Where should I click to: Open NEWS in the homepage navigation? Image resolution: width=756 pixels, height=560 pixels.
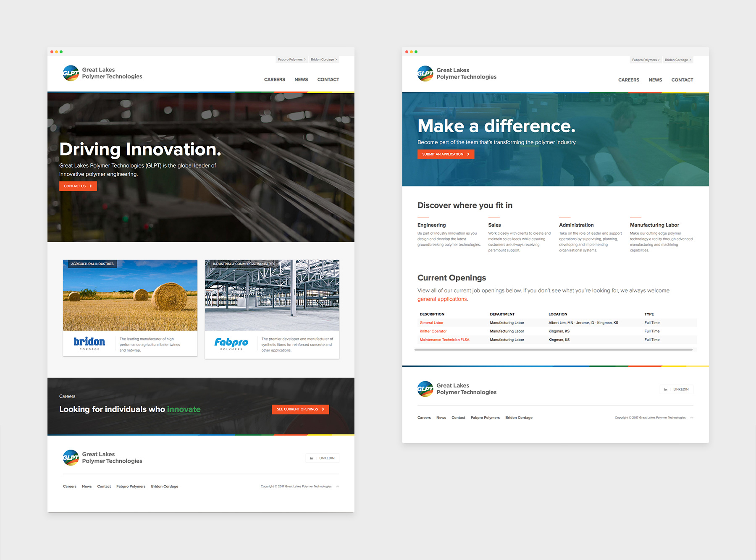pyautogui.click(x=301, y=79)
